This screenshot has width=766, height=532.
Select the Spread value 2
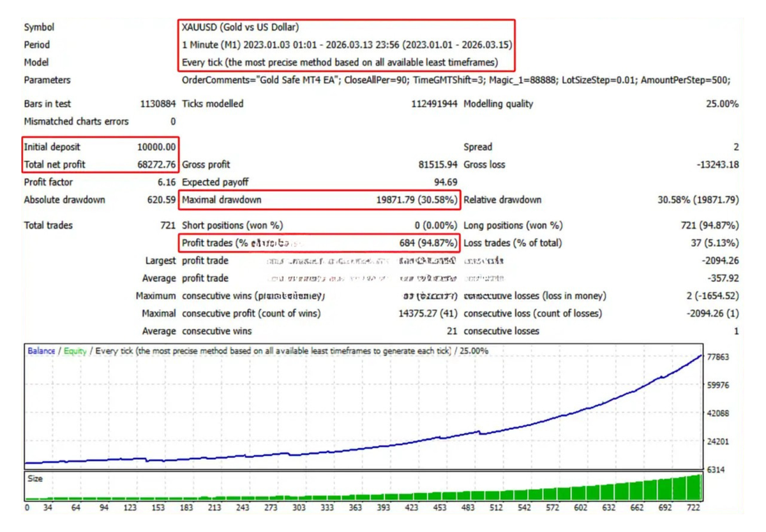tap(736, 147)
